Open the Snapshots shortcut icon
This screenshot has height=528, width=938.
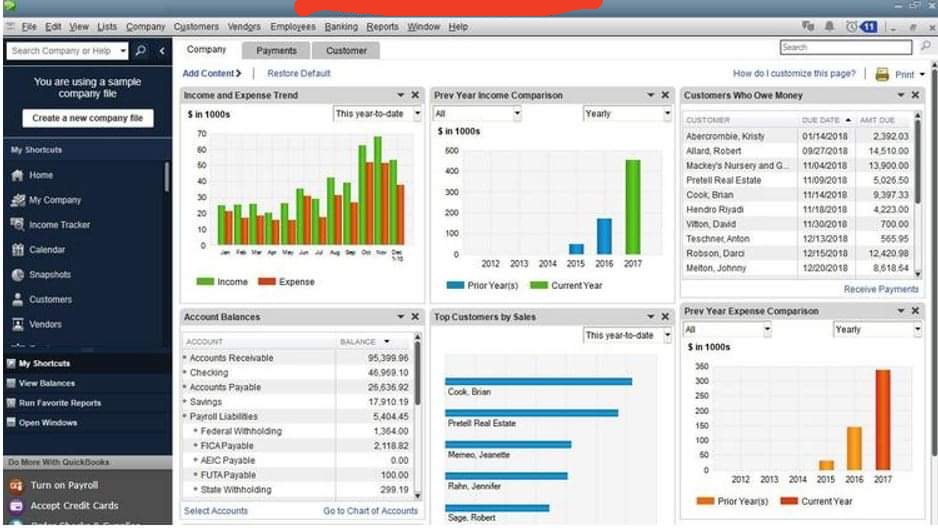pos(17,274)
